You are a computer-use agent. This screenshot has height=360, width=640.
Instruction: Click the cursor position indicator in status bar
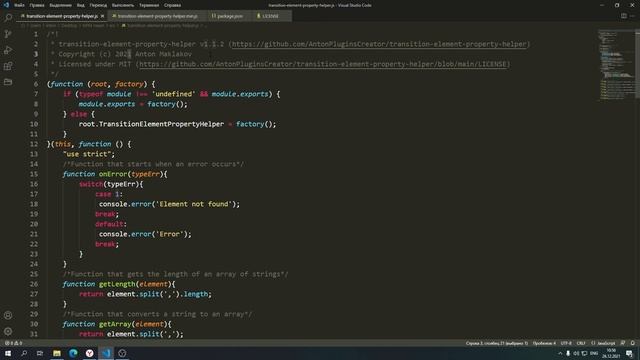tap(497, 343)
